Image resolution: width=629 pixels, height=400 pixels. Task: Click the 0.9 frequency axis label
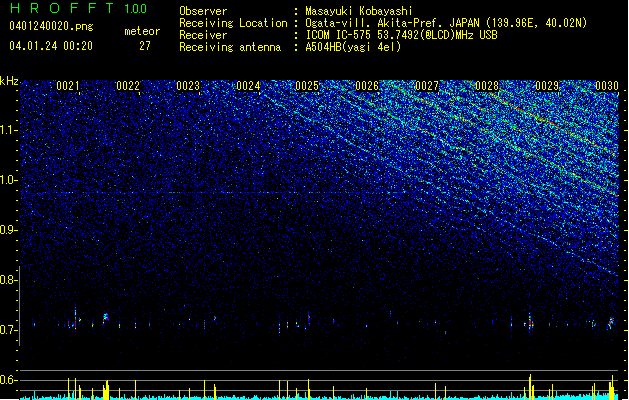9,230
